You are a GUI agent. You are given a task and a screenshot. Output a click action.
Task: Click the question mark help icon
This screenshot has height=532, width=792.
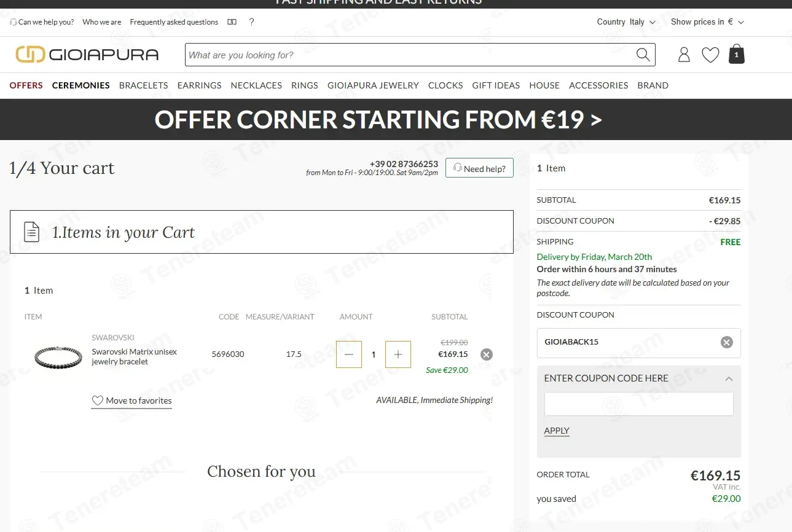coord(251,22)
